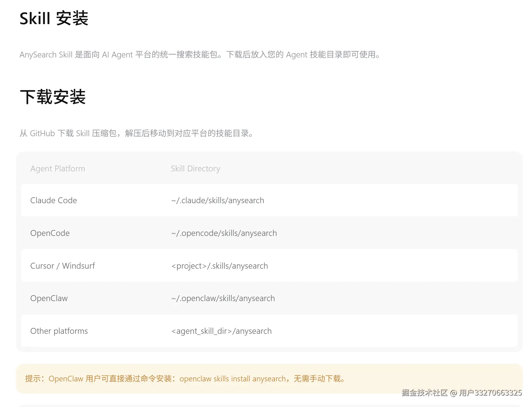The image size is (532, 407).
Task: Click the '<project>/.skills/anysearch' path
Action: tap(220, 266)
